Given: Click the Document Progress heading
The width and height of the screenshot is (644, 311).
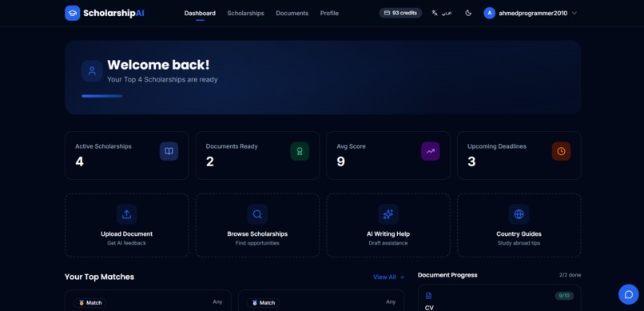Looking at the screenshot, I should pos(447,275).
